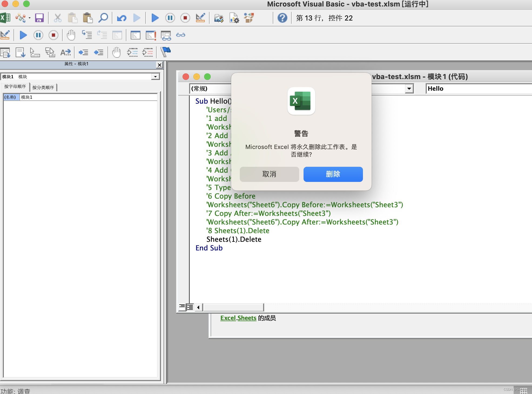Expand the object dropdown arrow beside Hello

click(409, 89)
